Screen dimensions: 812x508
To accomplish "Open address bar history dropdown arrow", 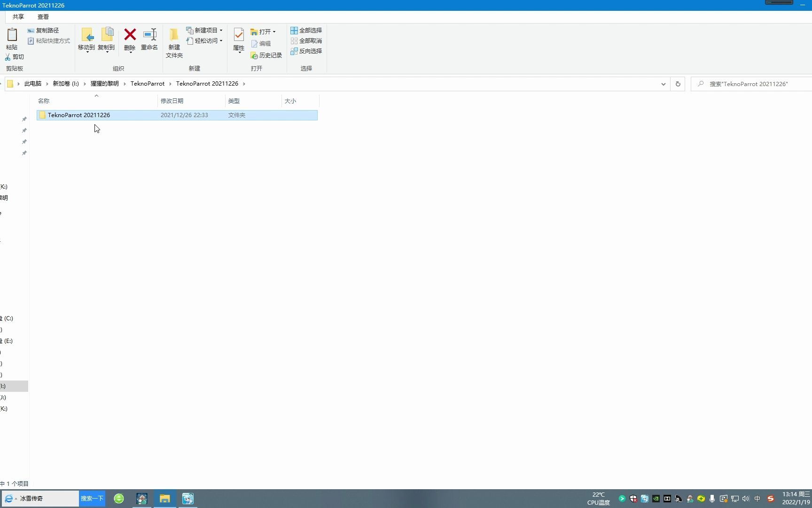I will click(663, 84).
